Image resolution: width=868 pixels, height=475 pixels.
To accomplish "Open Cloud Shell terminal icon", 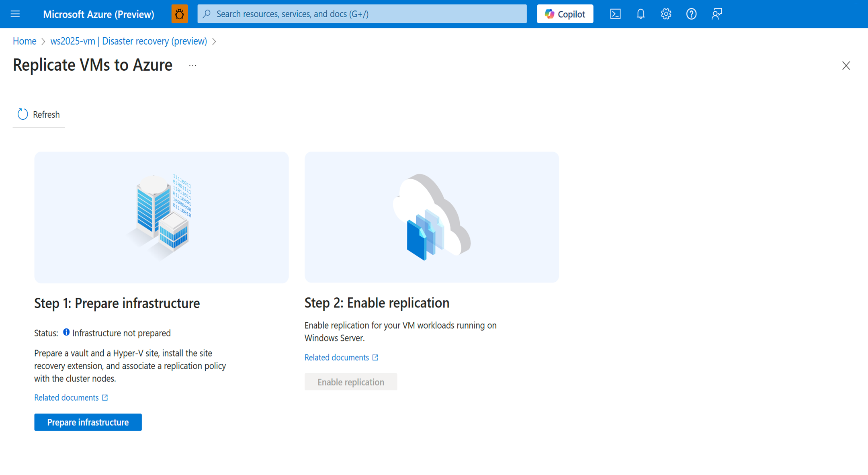I will coord(615,14).
